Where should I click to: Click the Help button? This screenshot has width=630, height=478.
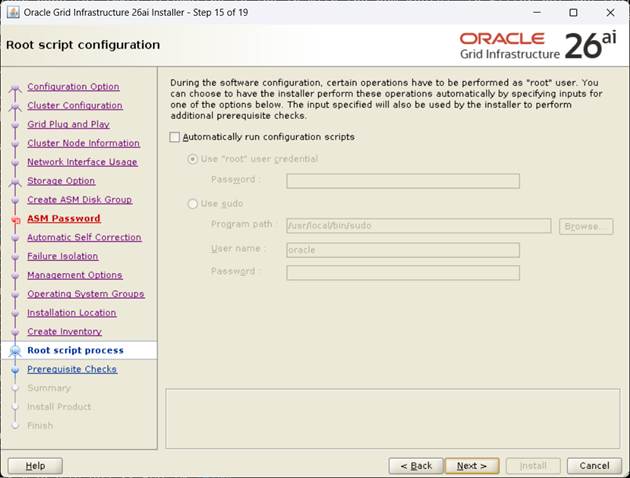pyautogui.click(x=35, y=466)
